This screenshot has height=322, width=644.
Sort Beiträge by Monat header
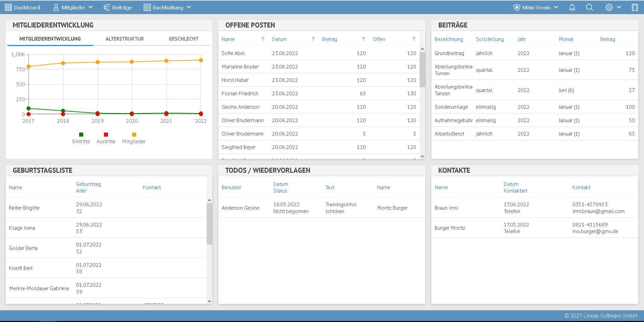[566, 39]
